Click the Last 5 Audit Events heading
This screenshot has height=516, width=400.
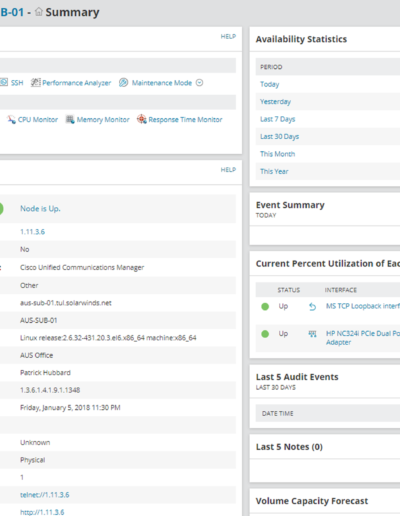[297, 377]
